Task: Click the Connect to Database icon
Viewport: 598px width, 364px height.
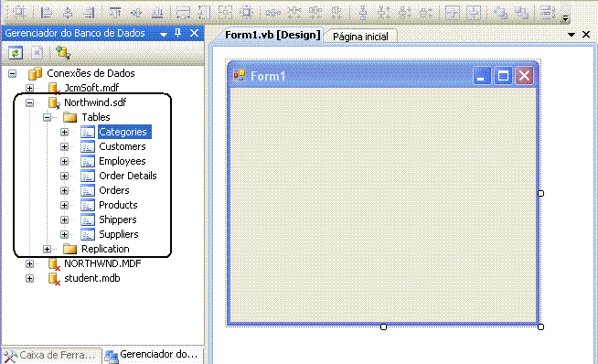Action: tap(62, 53)
